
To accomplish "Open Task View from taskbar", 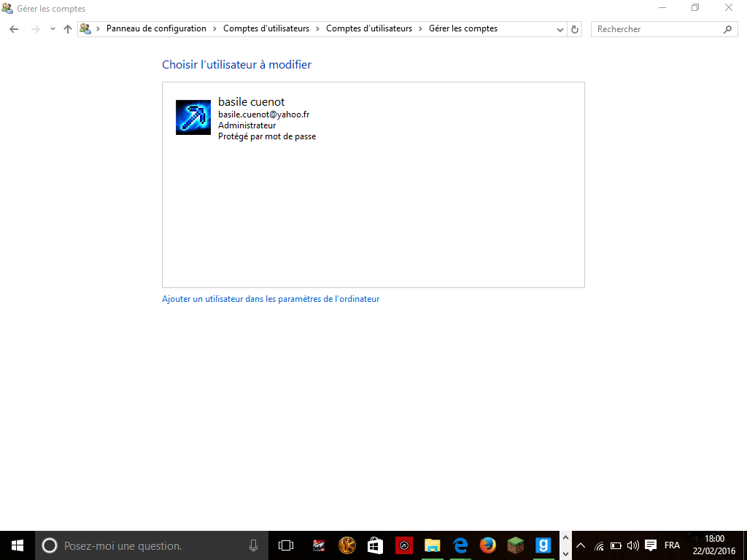I will pyautogui.click(x=286, y=545).
